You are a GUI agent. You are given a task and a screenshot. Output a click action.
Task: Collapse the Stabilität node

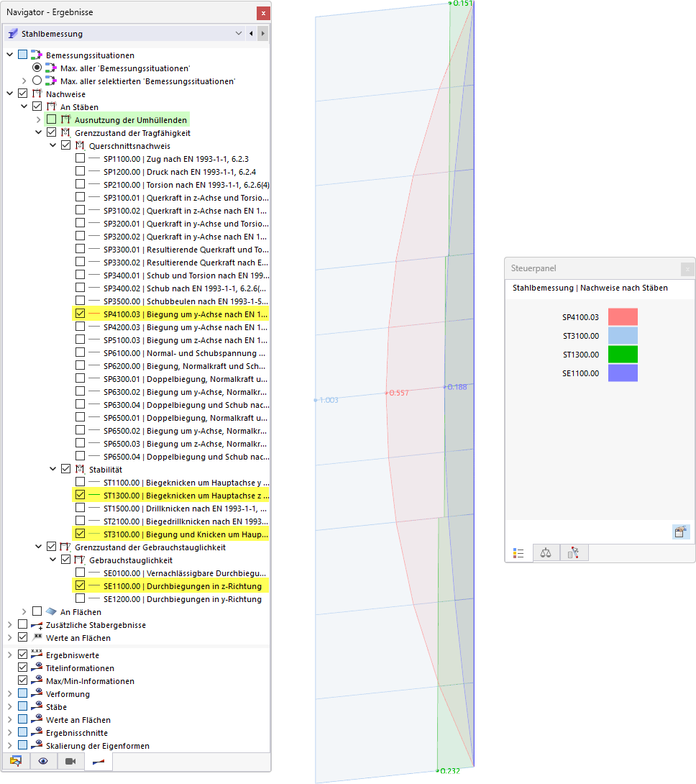coord(53,469)
